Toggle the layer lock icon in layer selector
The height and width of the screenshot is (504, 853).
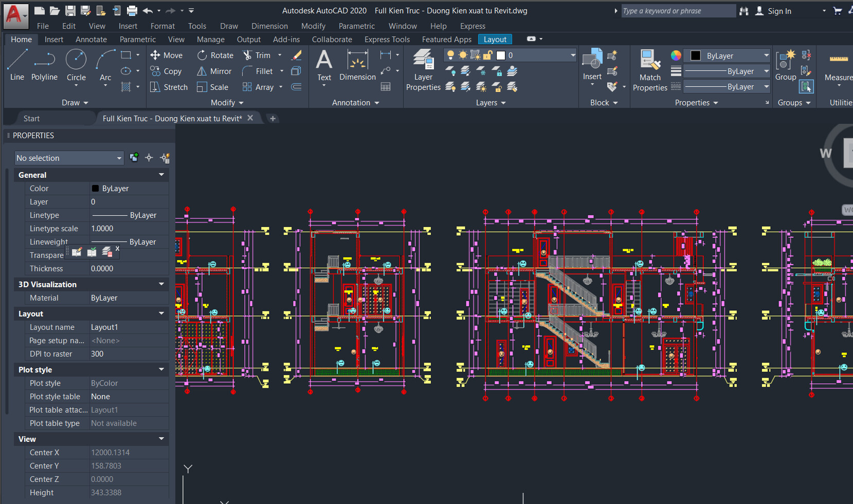pyautogui.click(x=487, y=55)
